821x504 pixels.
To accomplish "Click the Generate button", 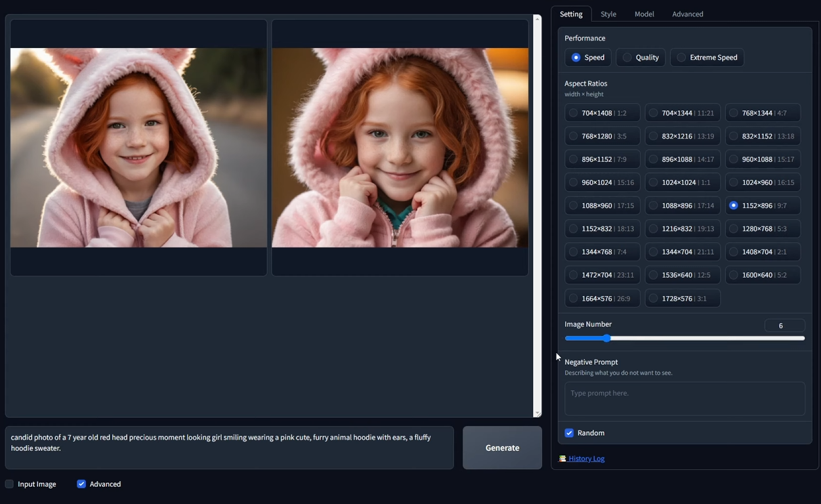I will (x=501, y=448).
